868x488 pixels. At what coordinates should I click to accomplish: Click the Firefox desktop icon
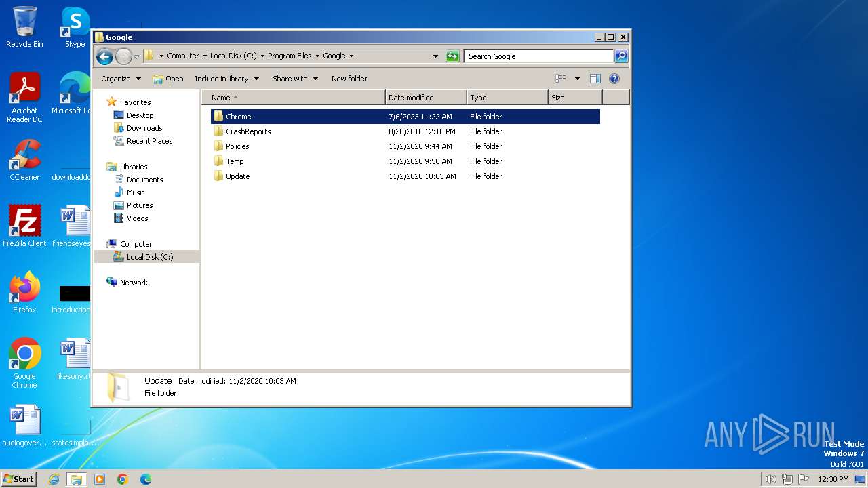(24, 293)
